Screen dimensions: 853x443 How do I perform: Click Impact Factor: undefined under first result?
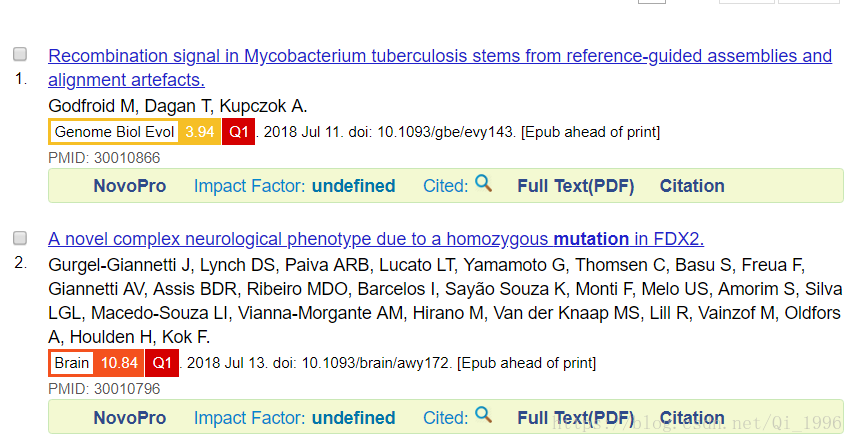[294, 186]
